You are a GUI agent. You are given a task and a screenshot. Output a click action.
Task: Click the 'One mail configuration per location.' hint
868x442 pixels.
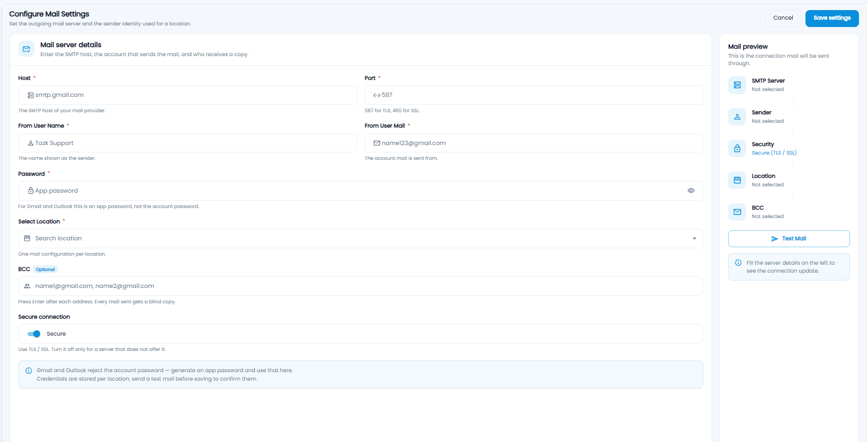62,254
